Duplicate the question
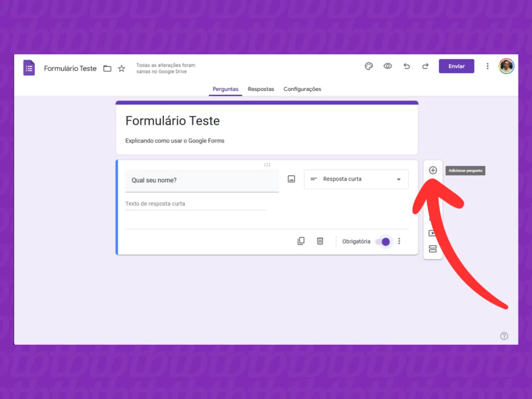 coord(301,241)
